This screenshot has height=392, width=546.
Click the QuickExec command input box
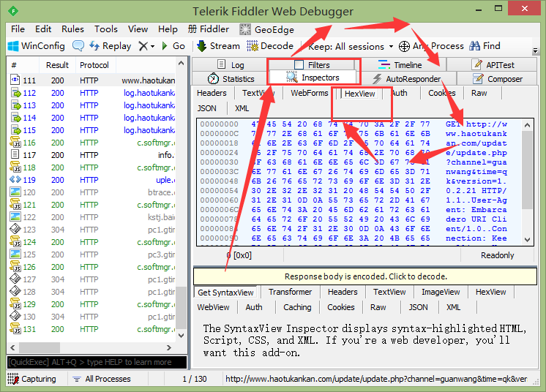[97, 363]
